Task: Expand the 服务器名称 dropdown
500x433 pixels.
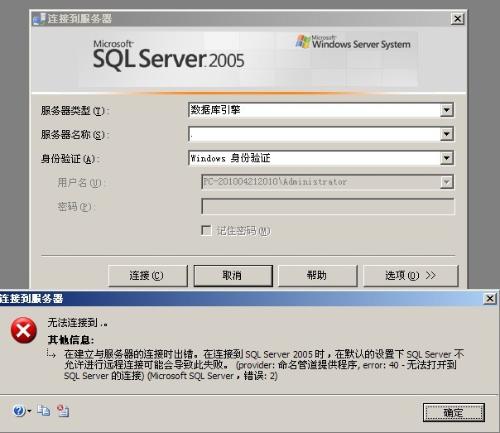Action: [x=446, y=134]
